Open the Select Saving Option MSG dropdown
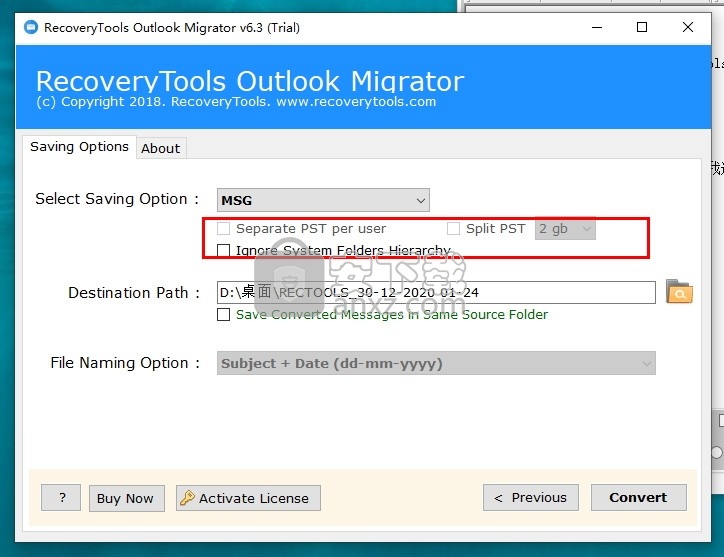The image size is (724, 557). [x=323, y=200]
